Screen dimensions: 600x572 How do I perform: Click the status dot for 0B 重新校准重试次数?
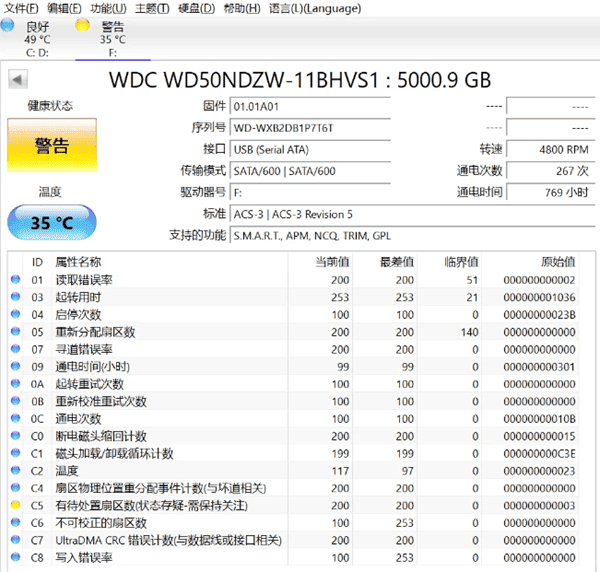click(16, 401)
